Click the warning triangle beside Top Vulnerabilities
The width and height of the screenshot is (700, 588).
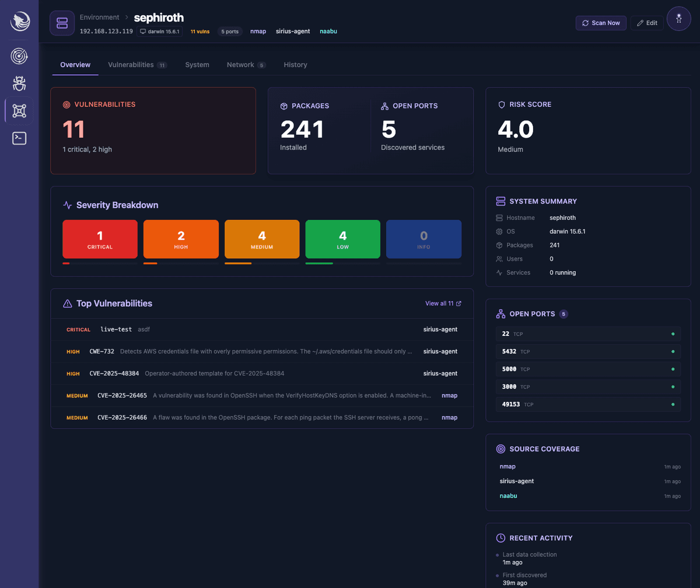tap(68, 303)
